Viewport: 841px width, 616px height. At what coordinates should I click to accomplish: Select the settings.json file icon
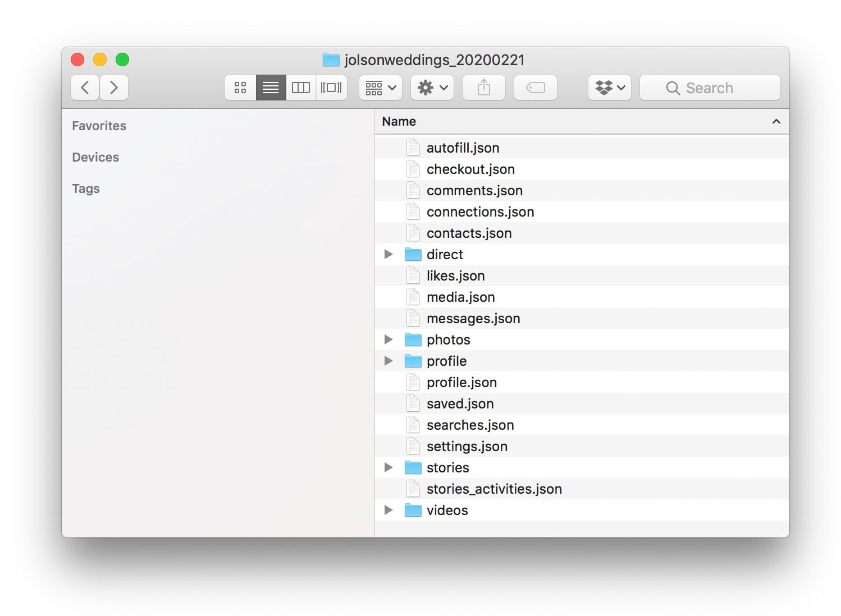pyautogui.click(x=413, y=446)
